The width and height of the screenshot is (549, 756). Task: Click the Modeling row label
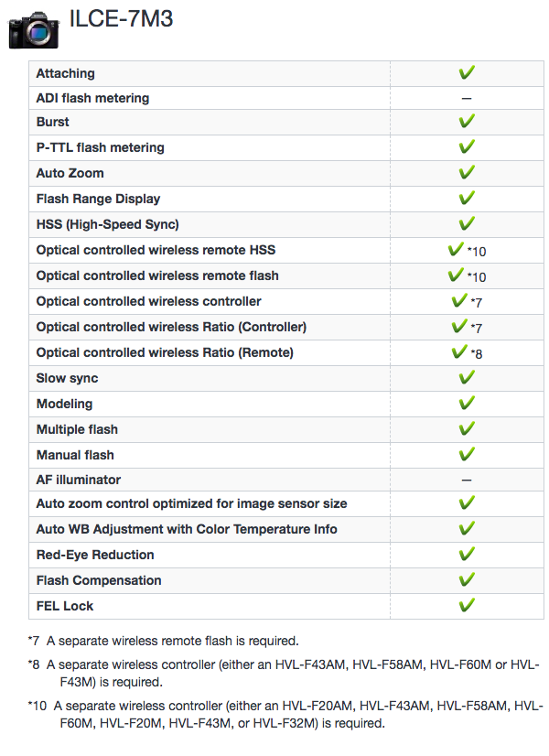click(x=64, y=404)
